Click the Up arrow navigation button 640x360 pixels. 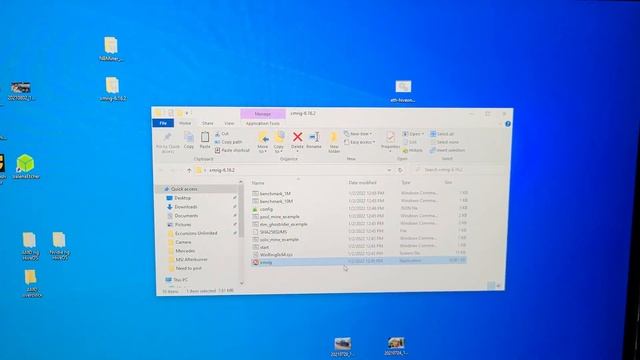pyautogui.click(x=189, y=170)
